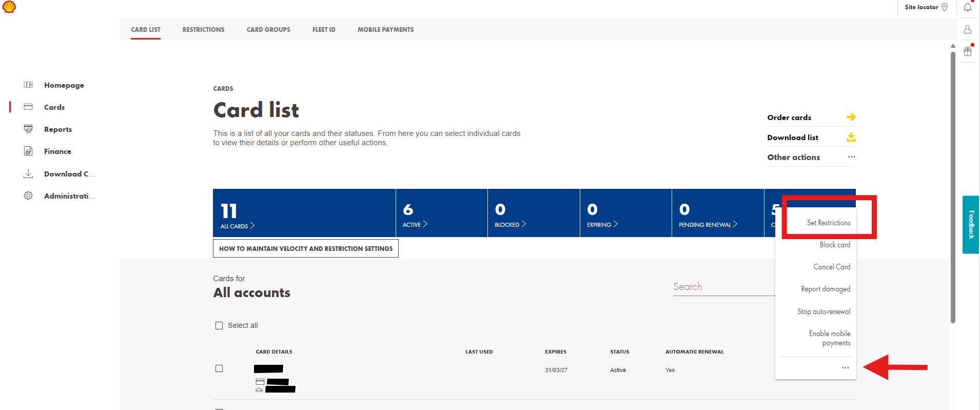Click the Shell logo icon
The width and height of the screenshot is (980, 410).
pyautogui.click(x=9, y=7)
